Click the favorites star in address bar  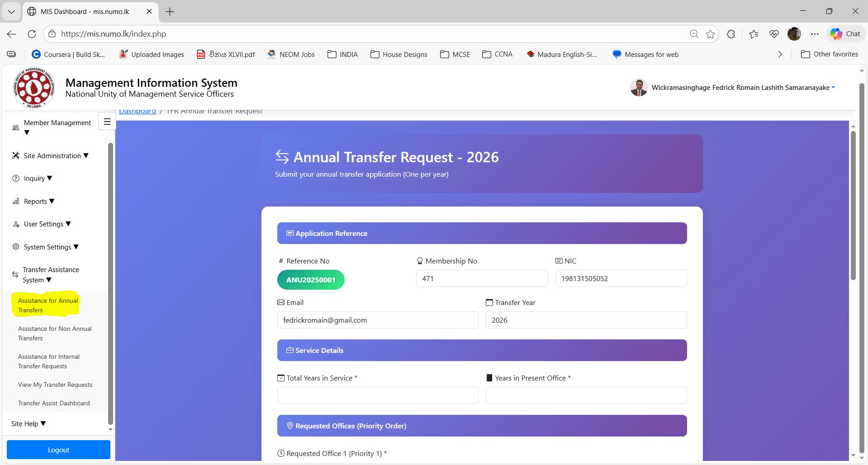coord(710,34)
